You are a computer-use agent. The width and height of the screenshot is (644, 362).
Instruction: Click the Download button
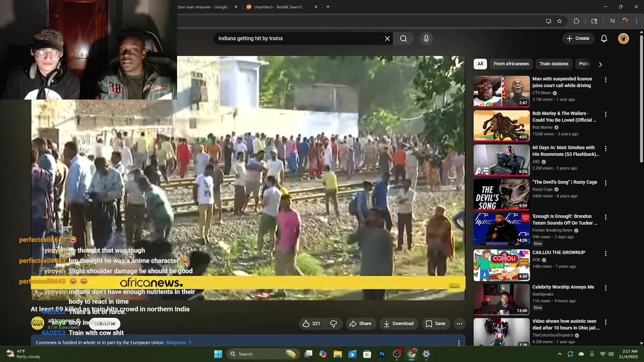(398, 324)
